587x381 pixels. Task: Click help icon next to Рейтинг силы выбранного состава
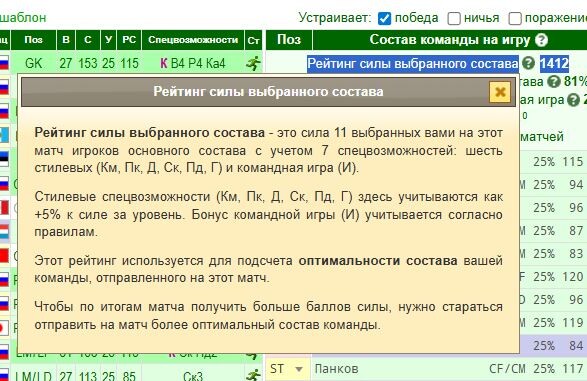click(x=528, y=63)
